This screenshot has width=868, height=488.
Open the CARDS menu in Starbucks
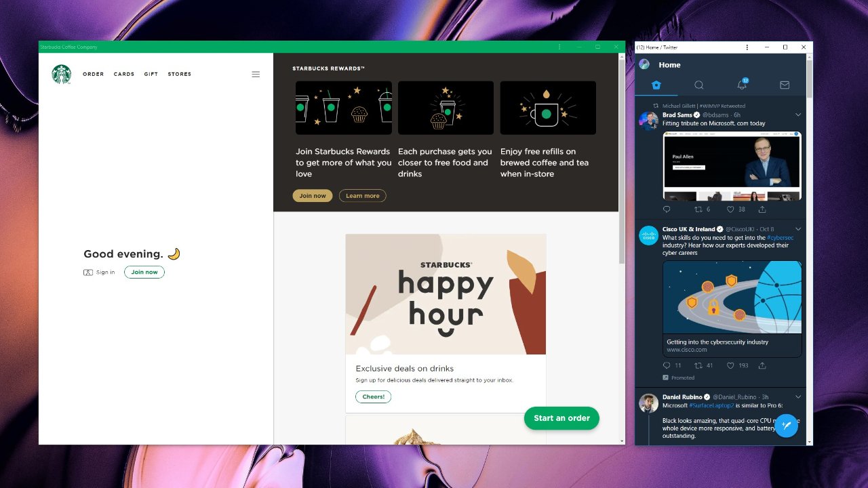pyautogui.click(x=124, y=74)
